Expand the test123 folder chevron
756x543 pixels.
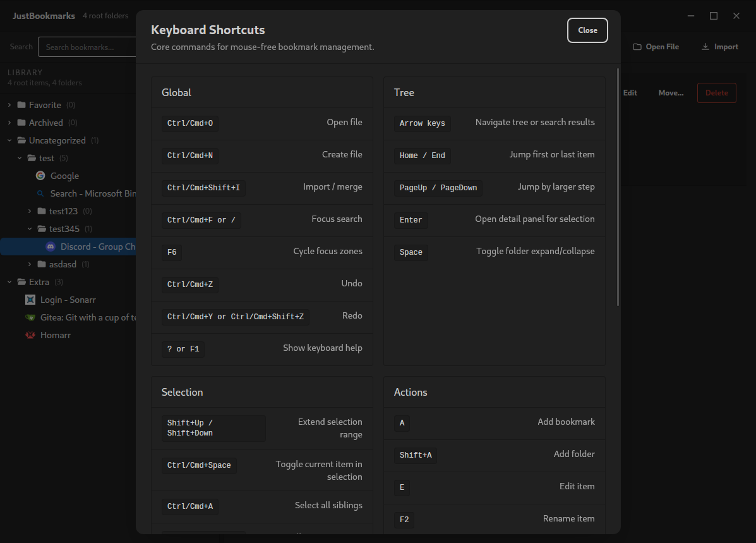(30, 211)
